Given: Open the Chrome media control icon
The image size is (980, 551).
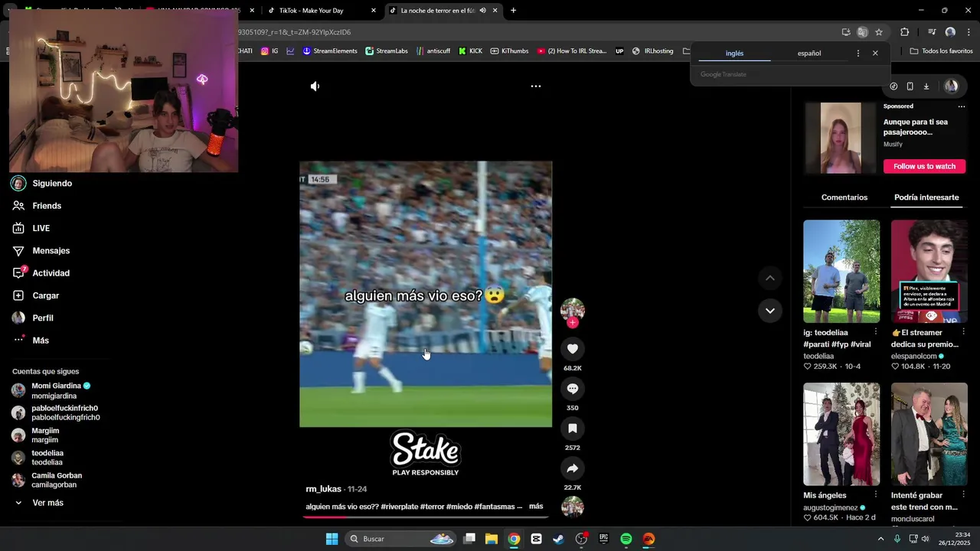Looking at the screenshot, I should pos(932,32).
